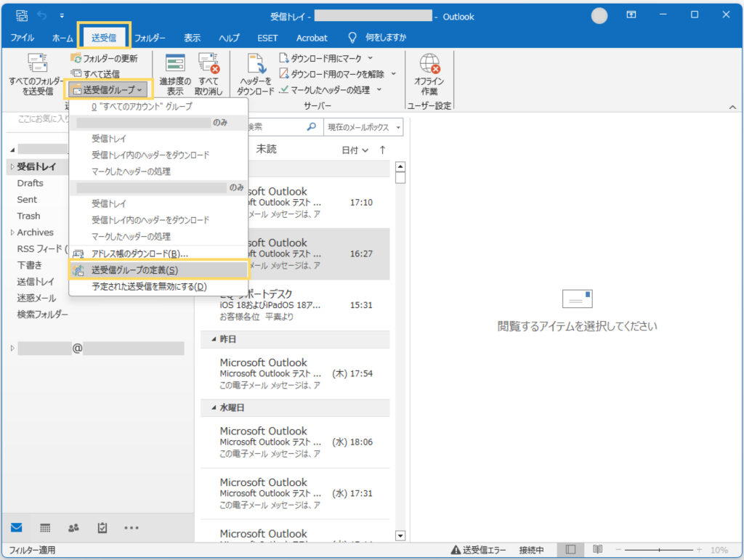Screen dimensions: 744x560
Task: Click the Update Folder (フォルダーの更新) button
Action: pos(104,58)
